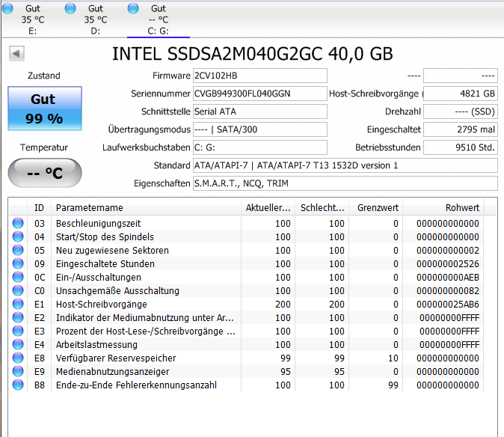Click the Schlecht... column header
504x437 pixels.
coord(322,208)
